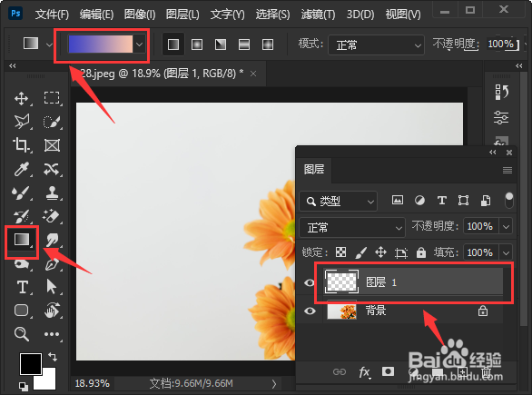Select the Quick Selection tool
The height and width of the screenshot is (395, 532).
click(x=52, y=122)
